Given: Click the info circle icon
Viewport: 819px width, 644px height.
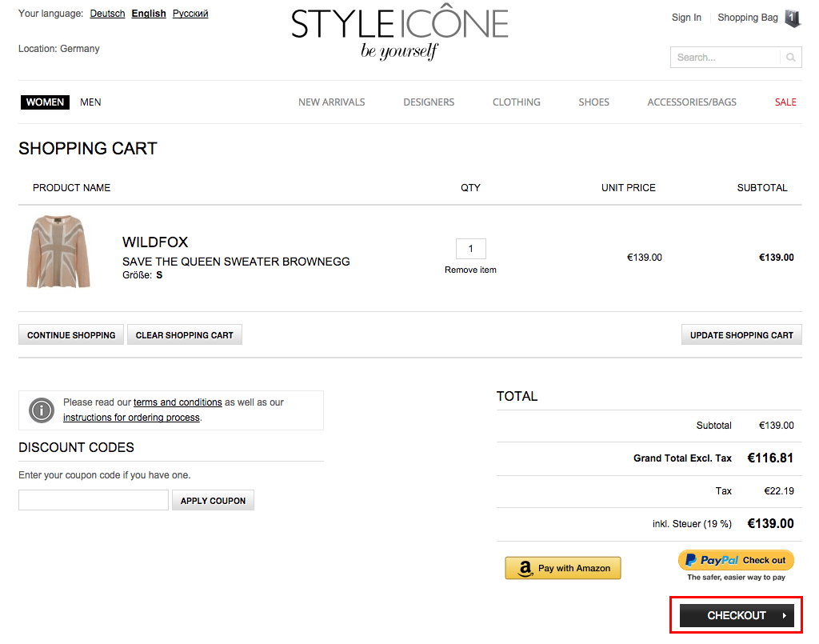Looking at the screenshot, I should (x=42, y=410).
